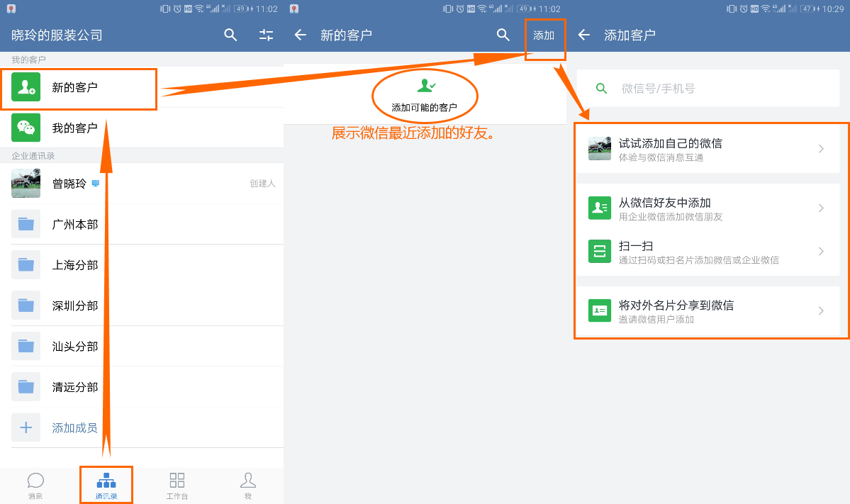Tap search icon in 新的客户 header
The width and height of the screenshot is (850, 504).
click(503, 35)
